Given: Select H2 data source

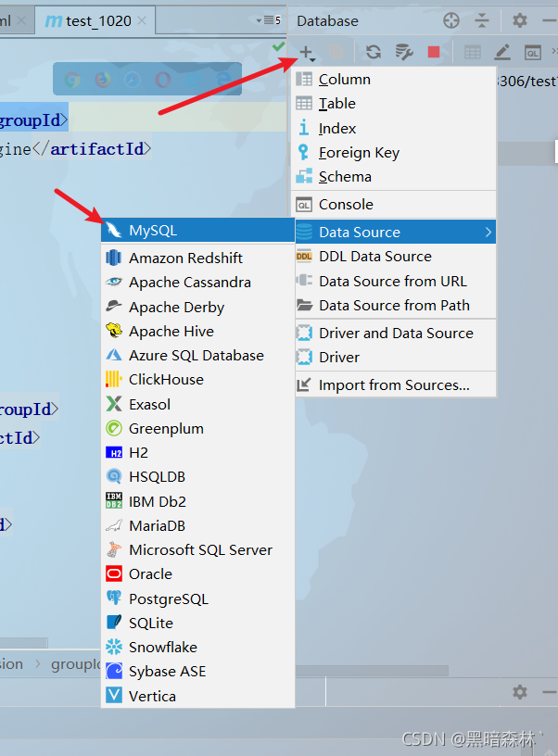Looking at the screenshot, I should coord(197,453).
